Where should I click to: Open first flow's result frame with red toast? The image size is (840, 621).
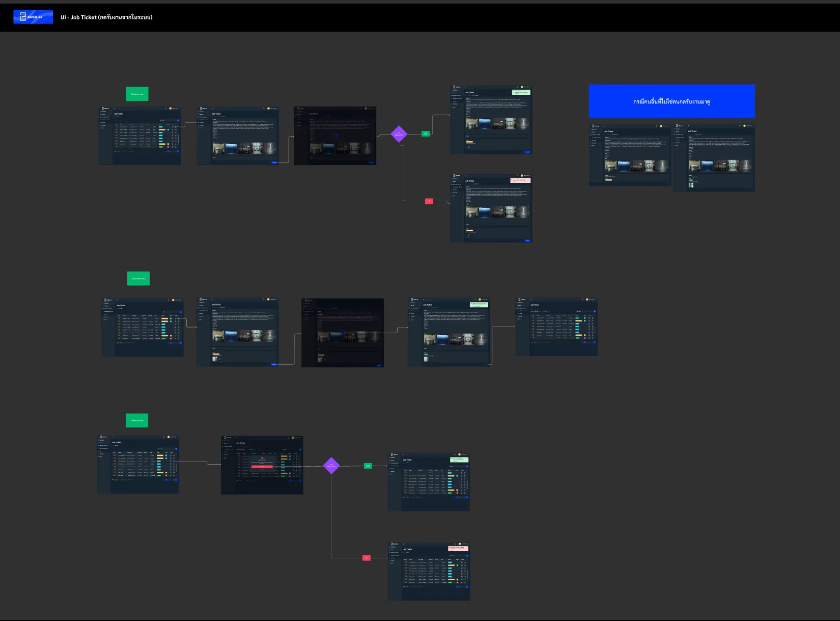pos(491,208)
